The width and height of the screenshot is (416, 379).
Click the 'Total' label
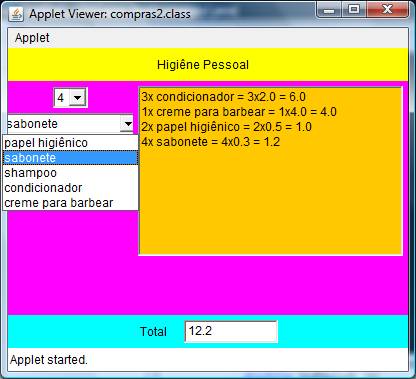(153, 332)
